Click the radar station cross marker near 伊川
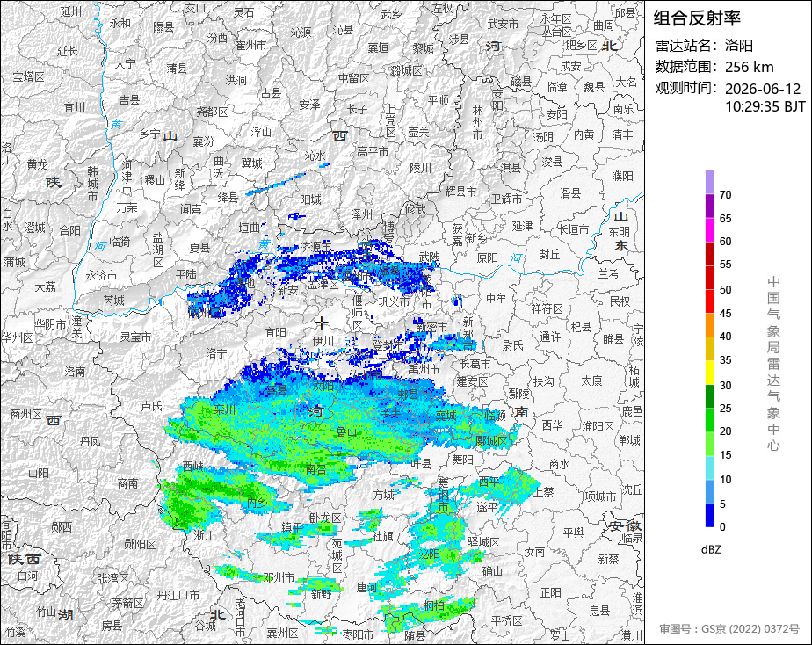Viewport: 812px width, 645px height. point(322,323)
